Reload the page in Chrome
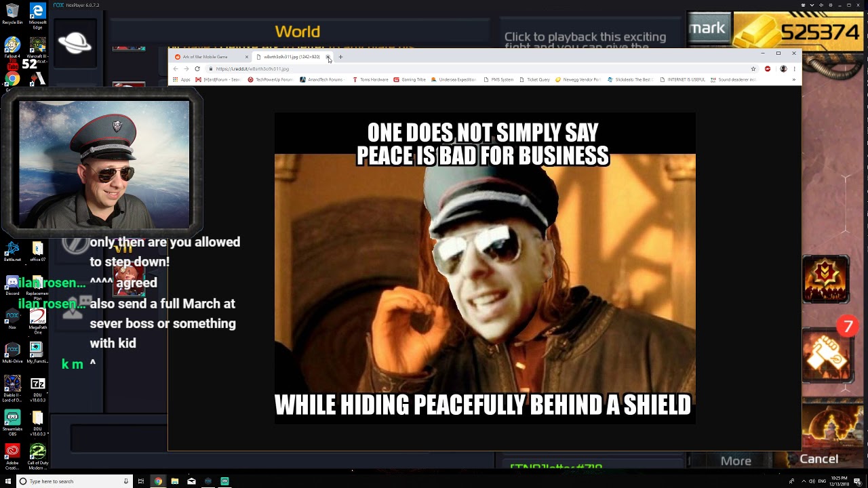868x488 pixels. tap(197, 68)
